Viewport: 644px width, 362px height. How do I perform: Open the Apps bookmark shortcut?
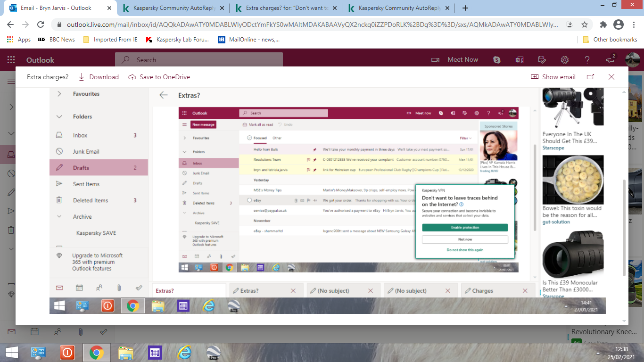[x=19, y=40]
